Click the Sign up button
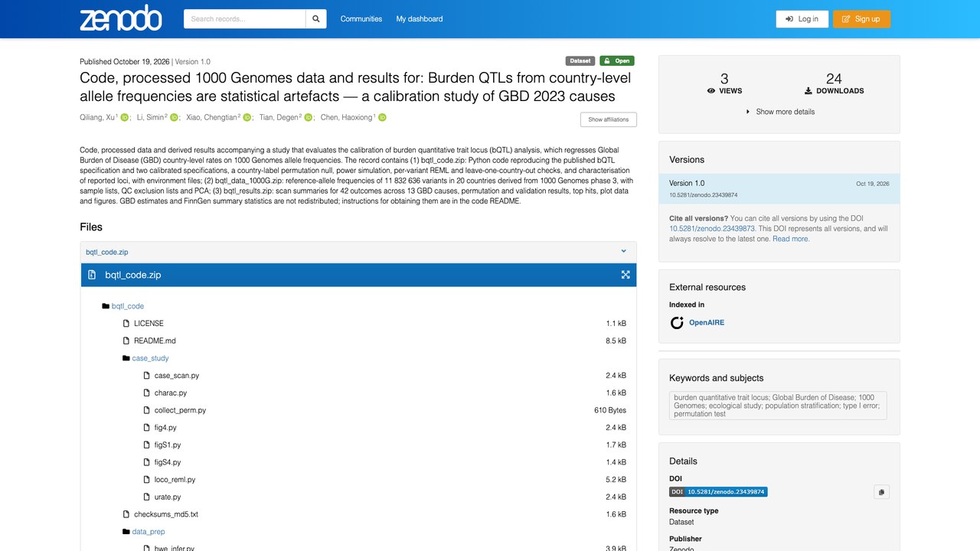This screenshot has width=980, height=551. coord(861,19)
